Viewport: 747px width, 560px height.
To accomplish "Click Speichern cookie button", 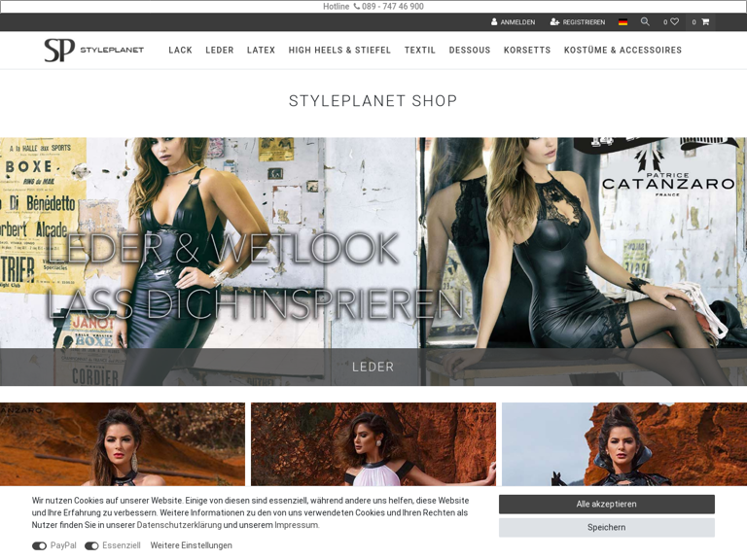I will (x=607, y=527).
